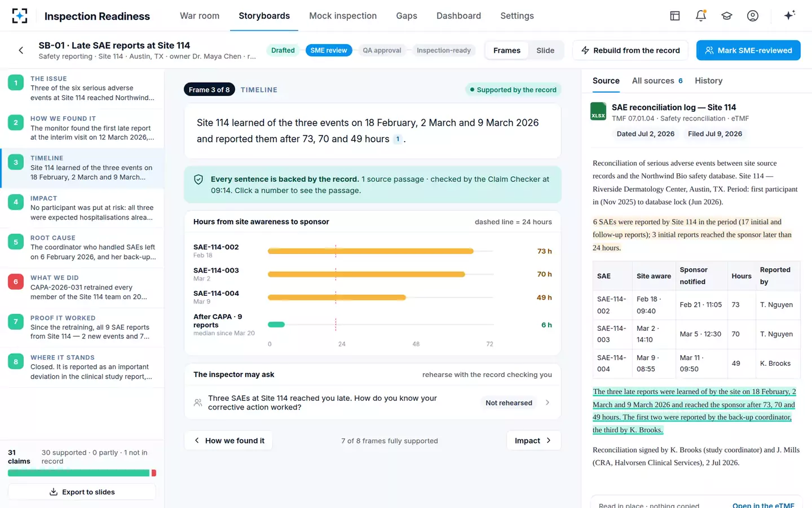Click the SAE-114-003 chart label

click(x=216, y=270)
